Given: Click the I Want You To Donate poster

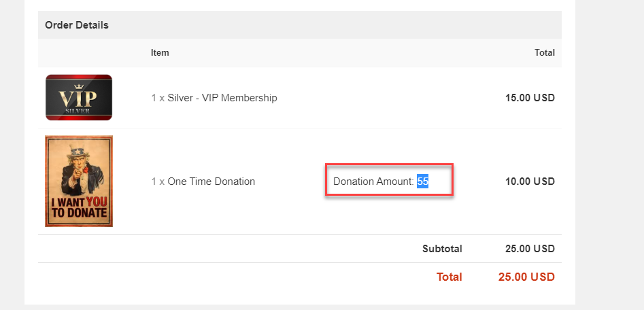Looking at the screenshot, I should click(79, 181).
